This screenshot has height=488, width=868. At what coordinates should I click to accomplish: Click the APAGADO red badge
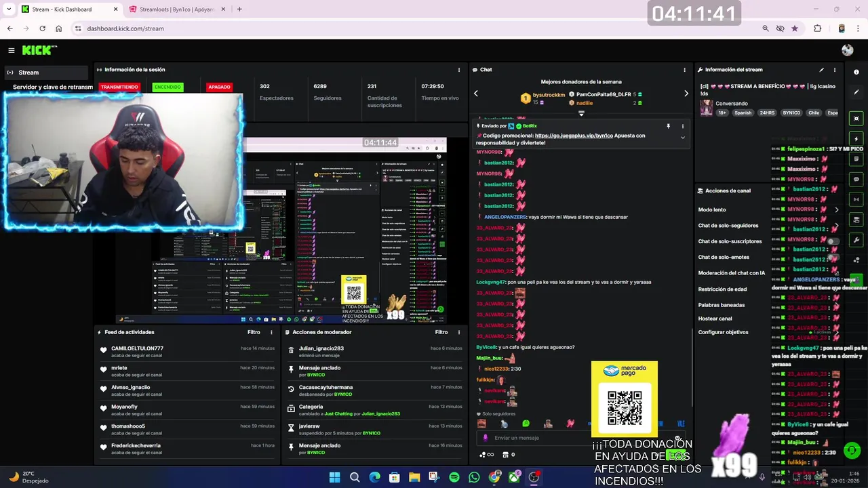(219, 87)
